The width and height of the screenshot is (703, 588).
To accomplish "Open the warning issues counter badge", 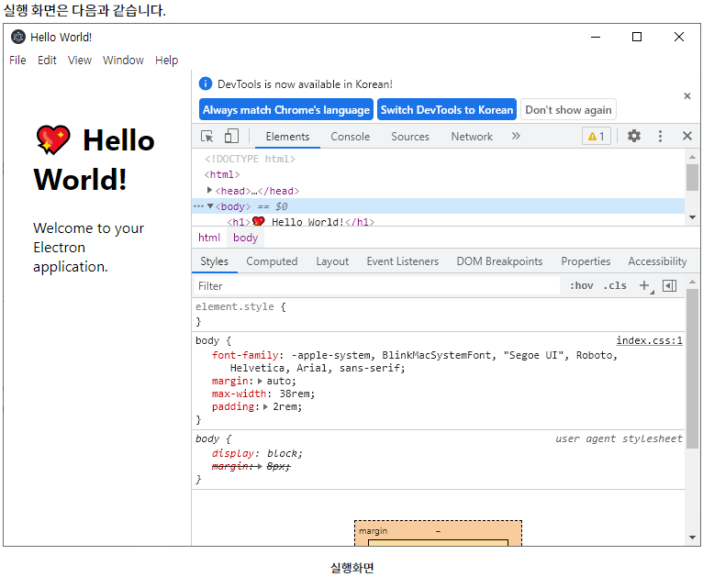I will coord(597,136).
